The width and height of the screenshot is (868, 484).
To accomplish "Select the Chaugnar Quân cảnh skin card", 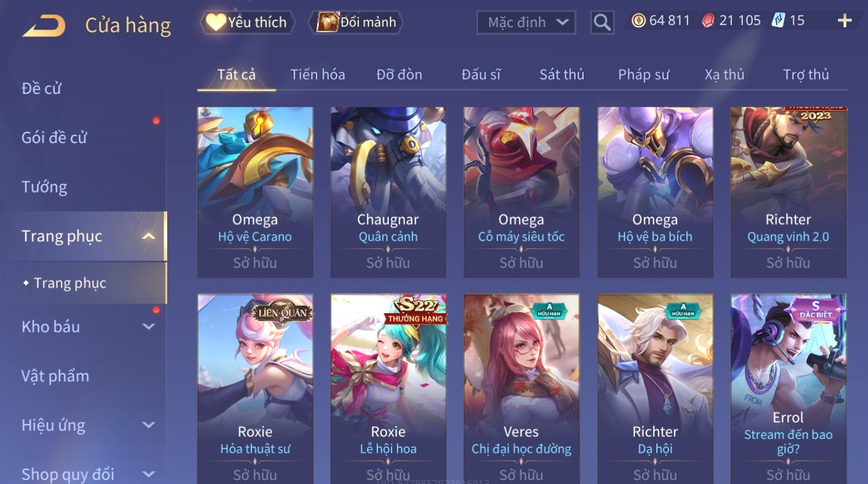I will point(388,192).
